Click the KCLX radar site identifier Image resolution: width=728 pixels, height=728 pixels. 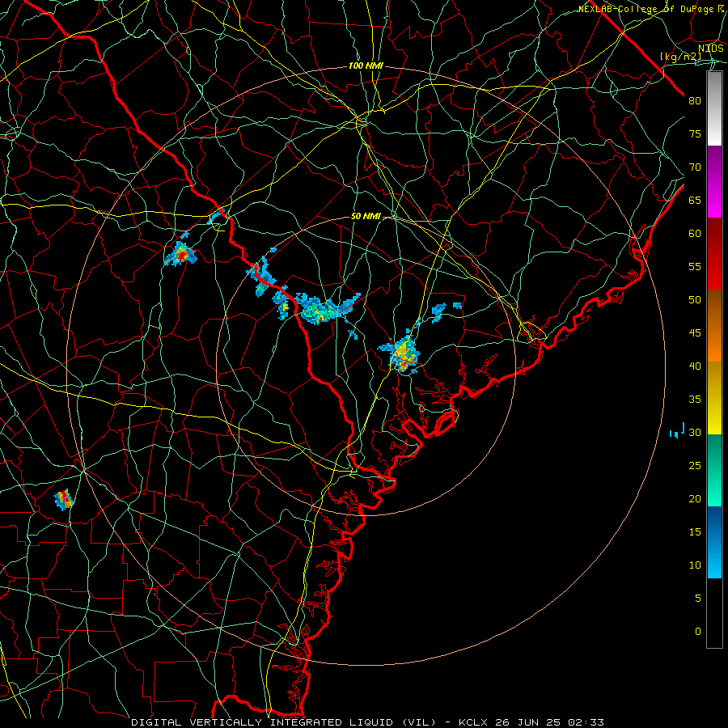(x=475, y=722)
